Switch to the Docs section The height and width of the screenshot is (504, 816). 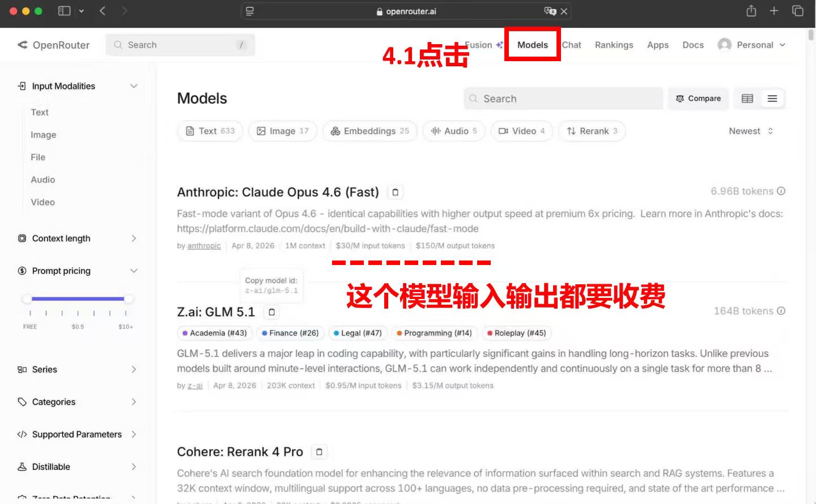(x=692, y=45)
